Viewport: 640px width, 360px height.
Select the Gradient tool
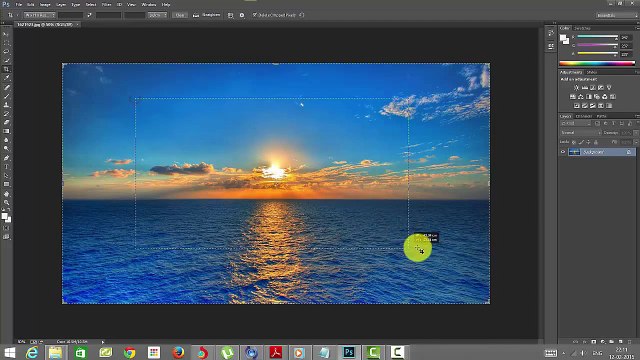click(6, 131)
